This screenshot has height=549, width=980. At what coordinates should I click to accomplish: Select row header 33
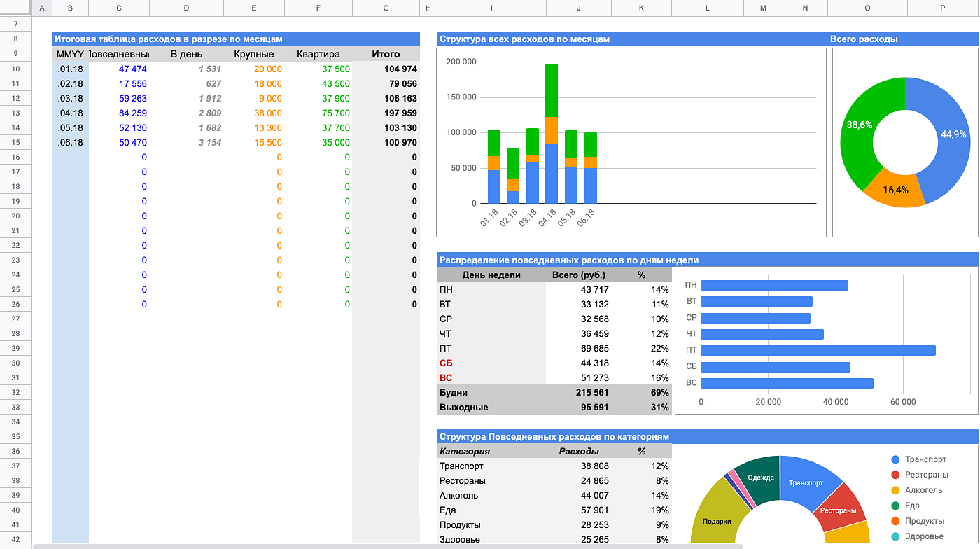[15, 407]
